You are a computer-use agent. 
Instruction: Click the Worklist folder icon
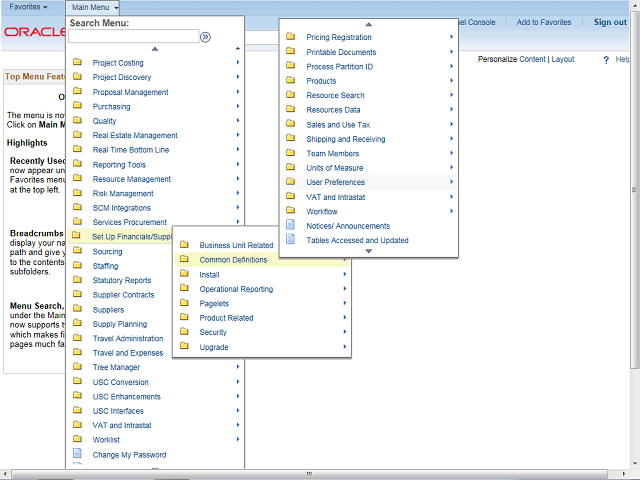point(77,439)
